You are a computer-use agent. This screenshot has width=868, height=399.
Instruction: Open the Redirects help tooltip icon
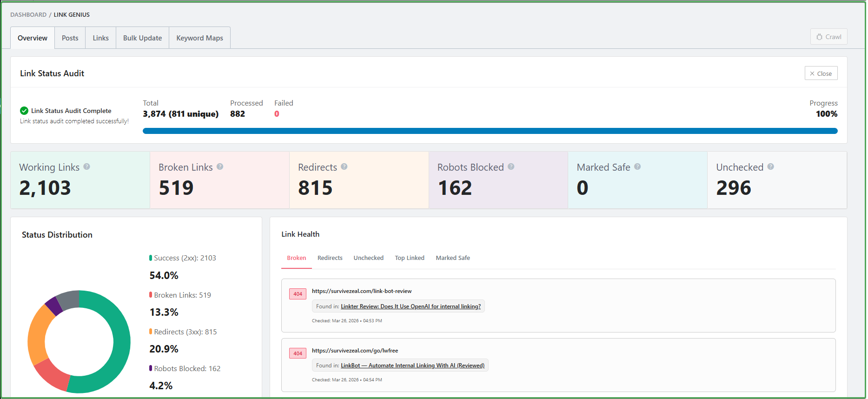344,166
